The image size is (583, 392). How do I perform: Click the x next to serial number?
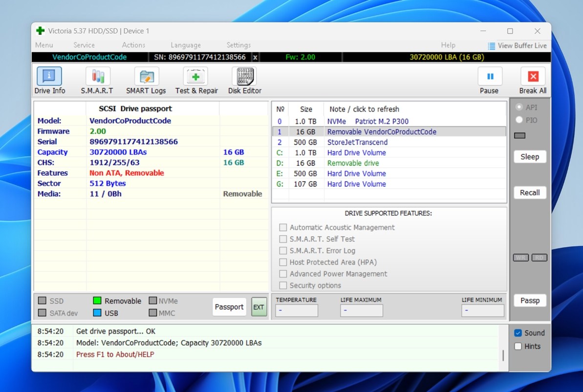click(x=255, y=57)
